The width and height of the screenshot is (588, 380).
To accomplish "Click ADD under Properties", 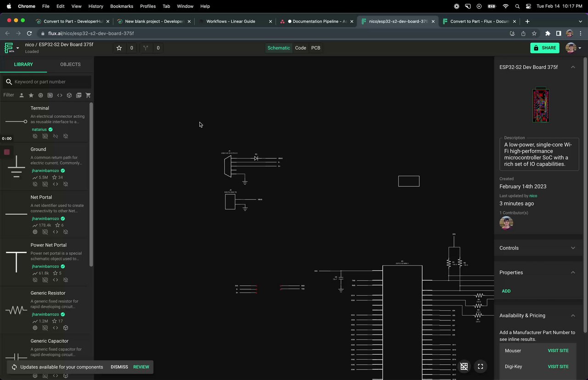I will point(506,291).
